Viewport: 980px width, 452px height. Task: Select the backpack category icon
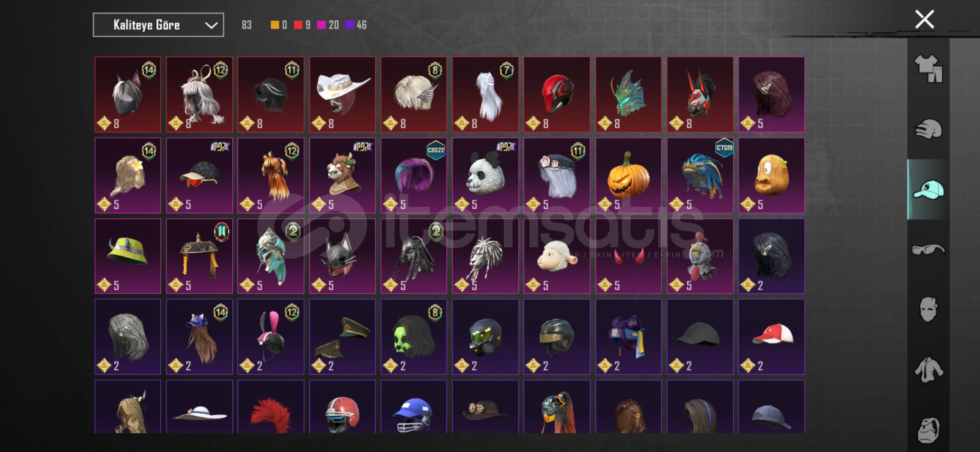coord(928,430)
